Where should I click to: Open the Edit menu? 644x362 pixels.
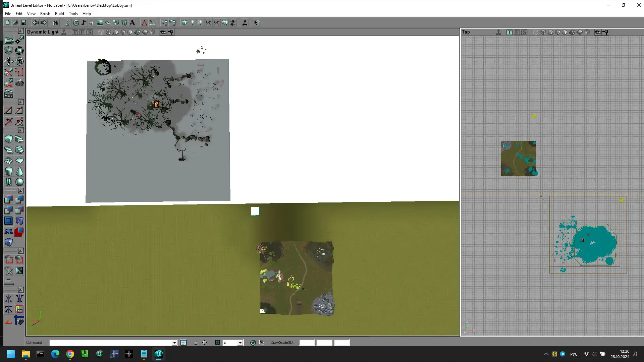[x=19, y=14]
